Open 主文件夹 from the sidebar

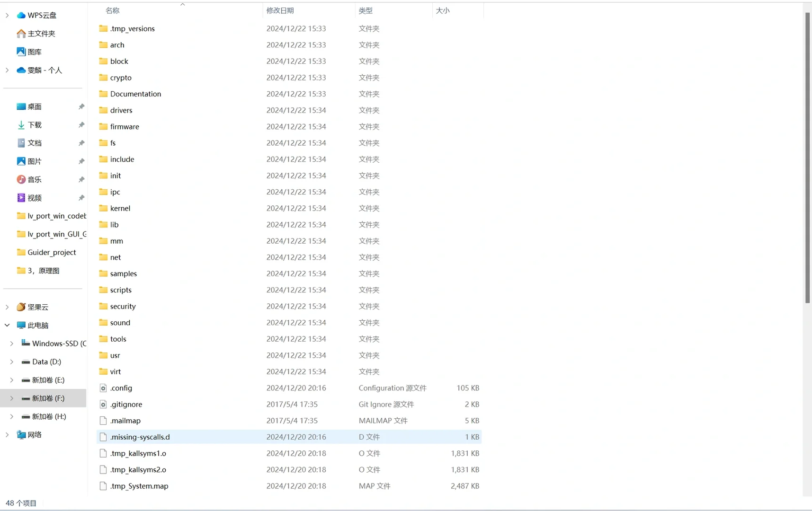(x=41, y=33)
